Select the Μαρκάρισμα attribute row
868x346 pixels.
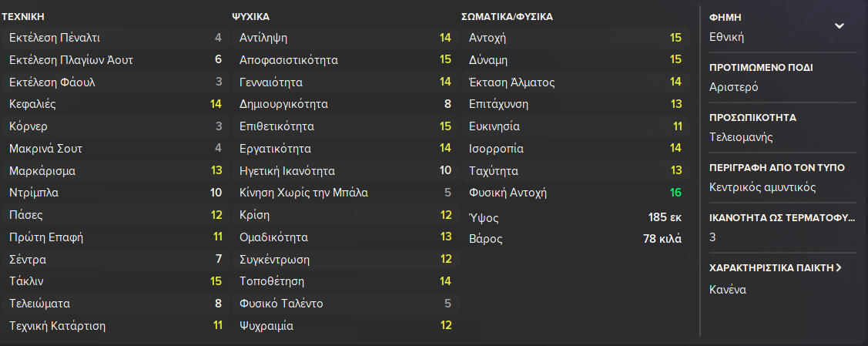pyautogui.click(x=115, y=170)
